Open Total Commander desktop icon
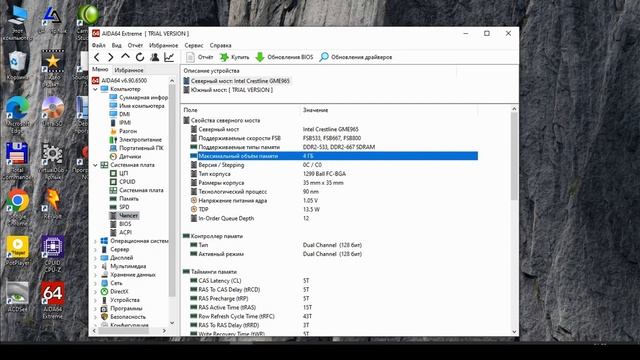The width and height of the screenshot is (640, 360). tap(17, 161)
